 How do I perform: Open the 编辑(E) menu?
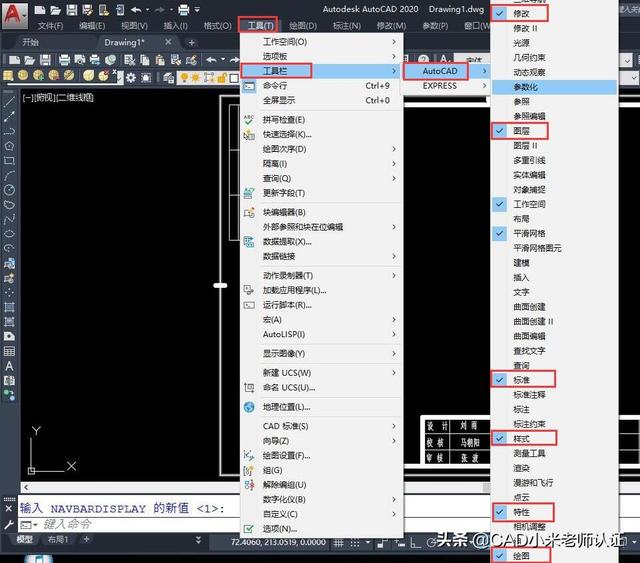coord(92,26)
